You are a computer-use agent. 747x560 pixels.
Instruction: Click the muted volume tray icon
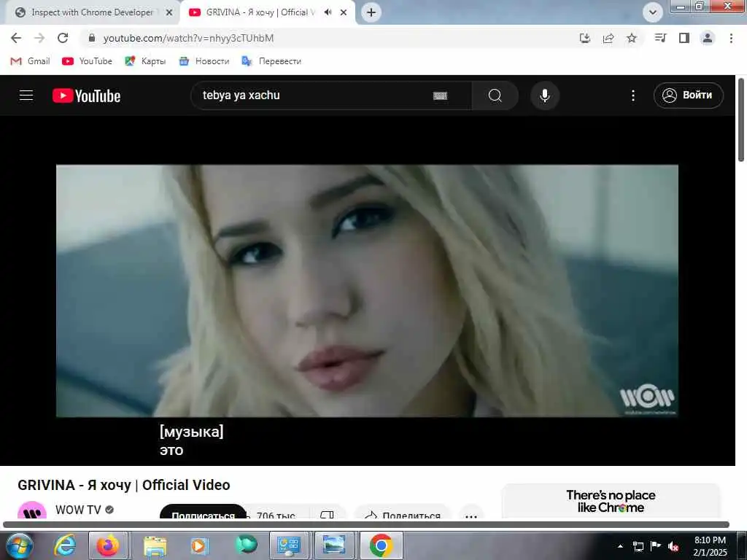673,547
